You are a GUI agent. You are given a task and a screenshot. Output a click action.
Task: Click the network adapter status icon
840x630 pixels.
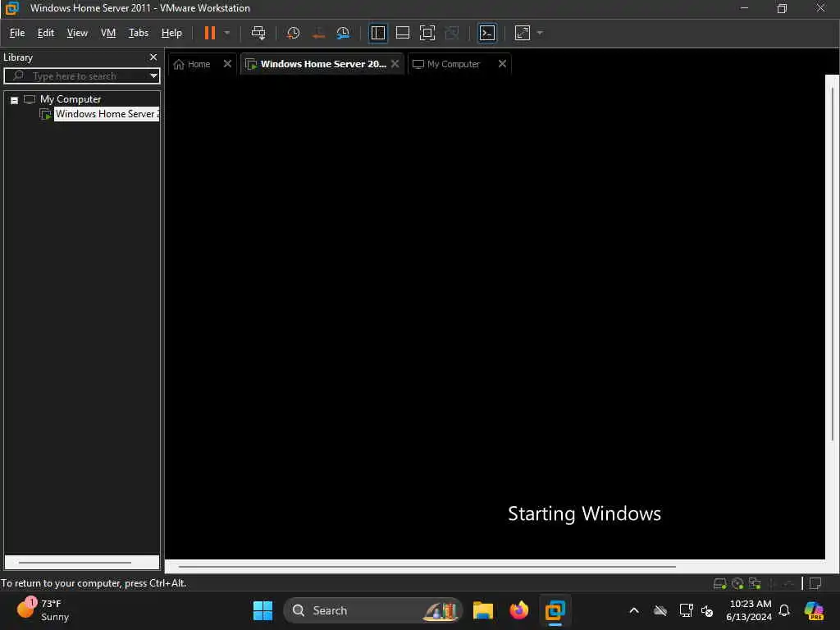coord(755,583)
